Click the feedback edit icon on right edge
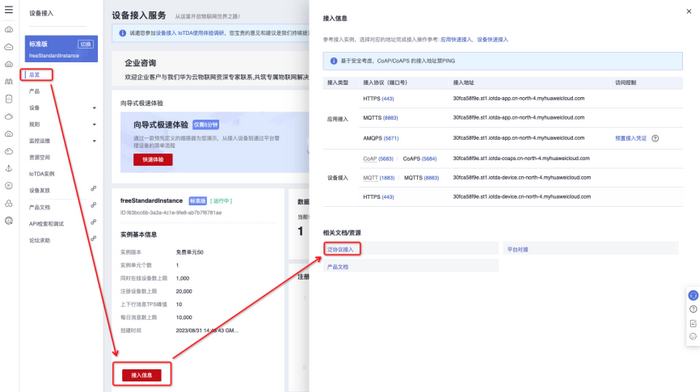The width and height of the screenshot is (700, 392). click(x=693, y=323)
